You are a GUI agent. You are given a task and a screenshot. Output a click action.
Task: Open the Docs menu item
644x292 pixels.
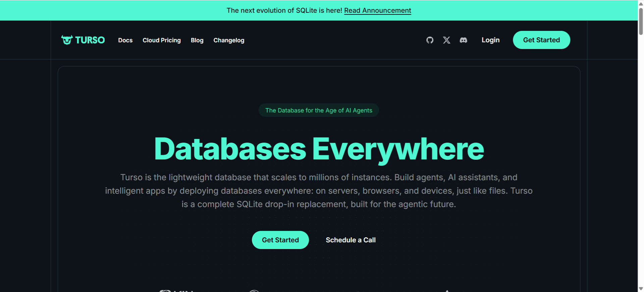(125, 40)
